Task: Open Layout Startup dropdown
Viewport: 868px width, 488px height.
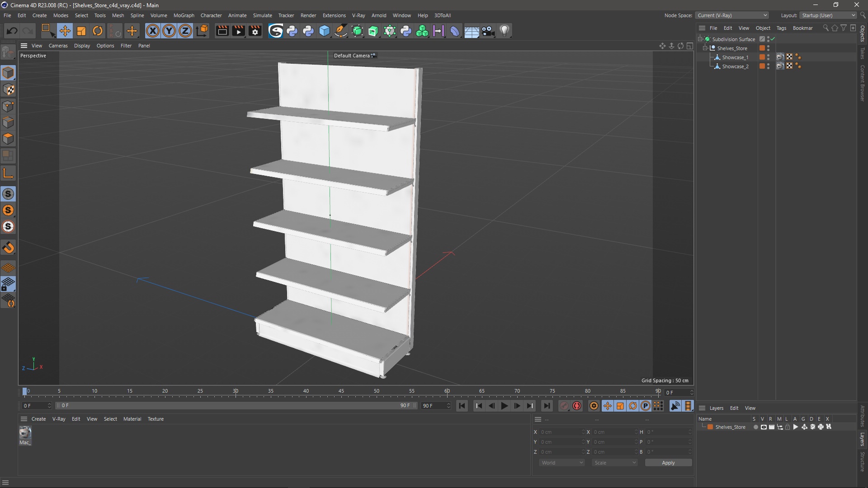Action: tap(828, 15)
